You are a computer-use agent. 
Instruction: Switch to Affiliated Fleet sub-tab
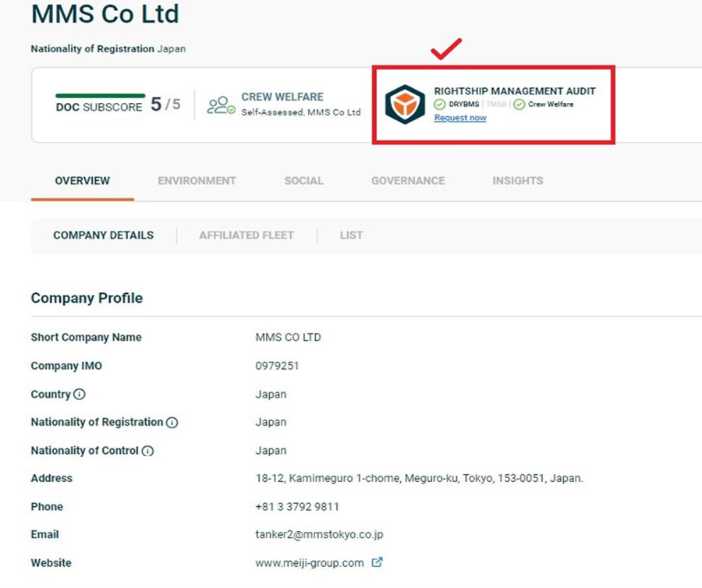246,236
